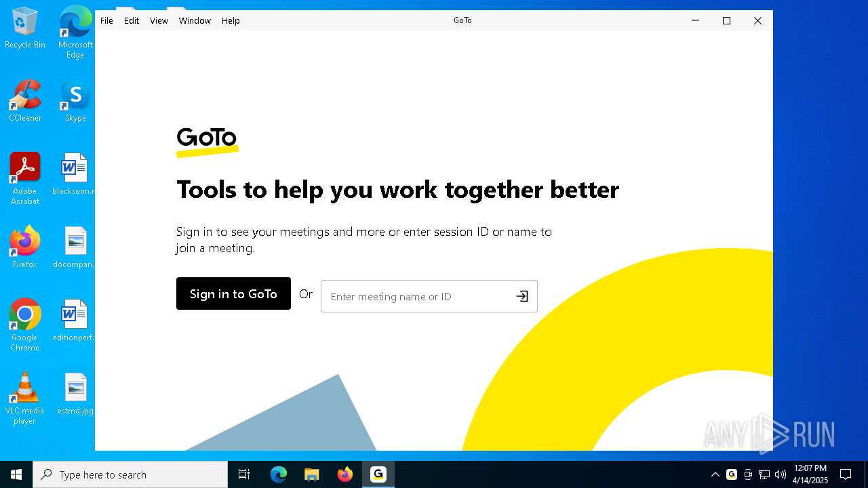
Task: Open the network status tray icon
Action: [764, 474]
